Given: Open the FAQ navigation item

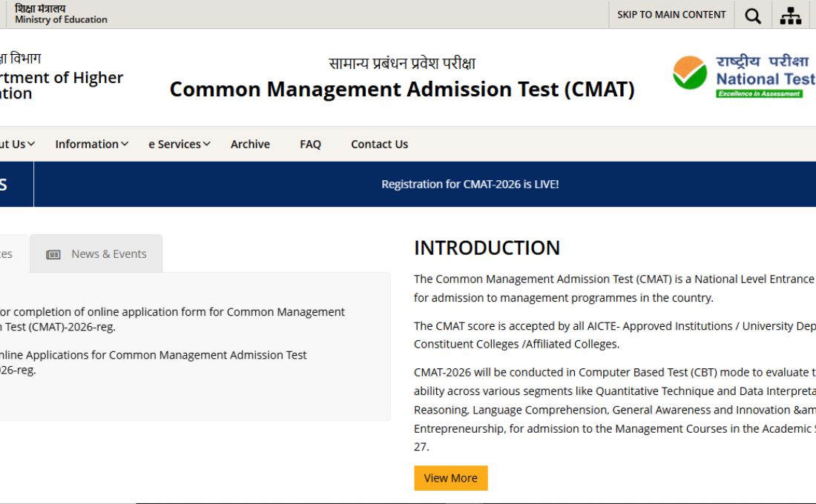Looking at the screenshot, I should [309, 144].
